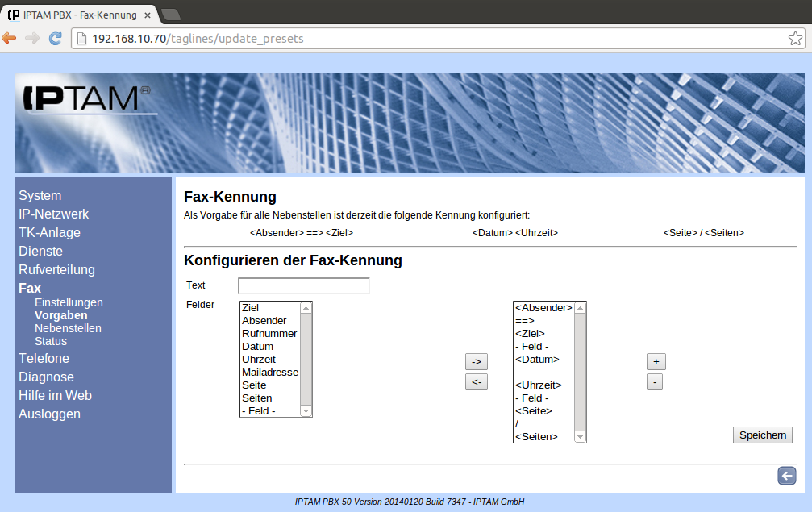This screenshot has width=812, height=512.
Task: Click the blue back arrow button at bottom right
Action: [786, 476]
